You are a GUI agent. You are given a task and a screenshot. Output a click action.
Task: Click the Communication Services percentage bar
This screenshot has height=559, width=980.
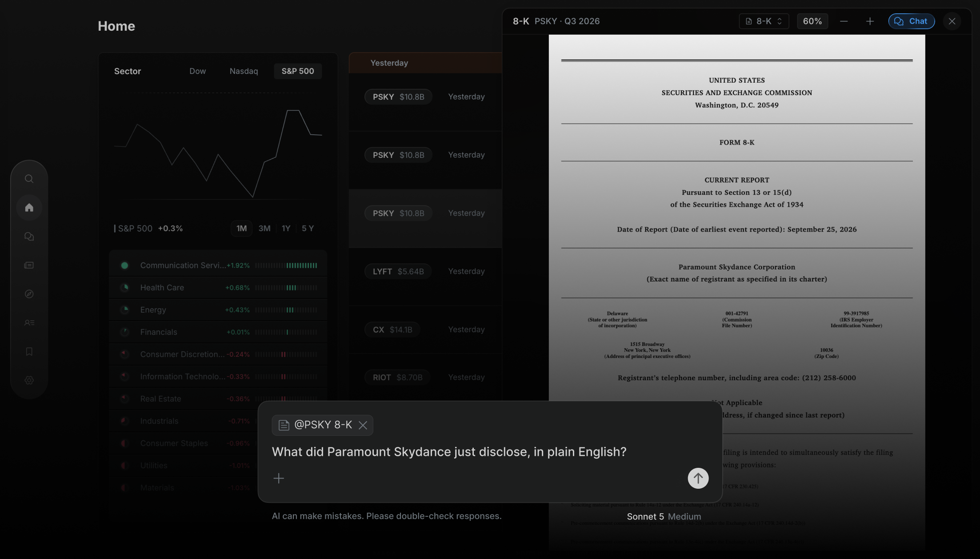(x=286, y=265)
